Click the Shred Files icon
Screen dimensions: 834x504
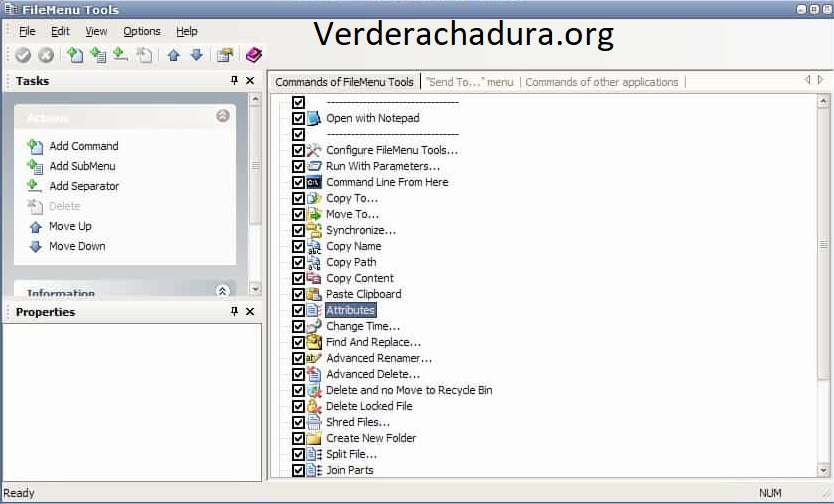[x=314, y=422]
